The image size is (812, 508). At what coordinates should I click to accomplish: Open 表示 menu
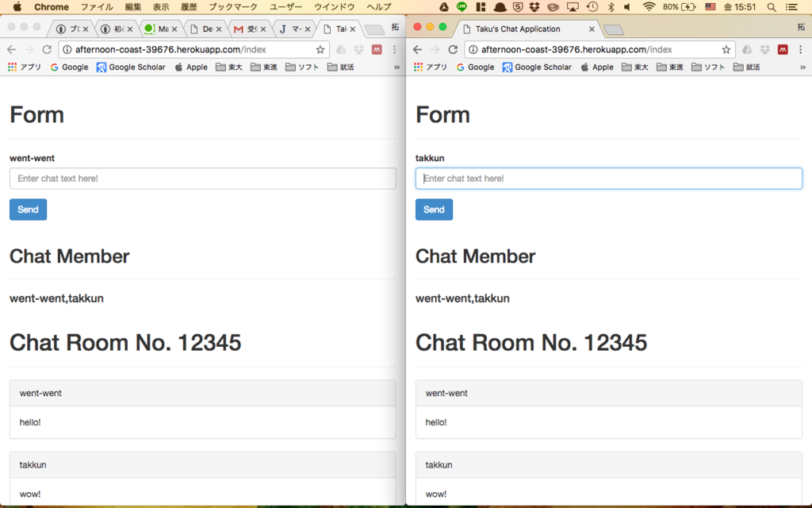[160, 6]
